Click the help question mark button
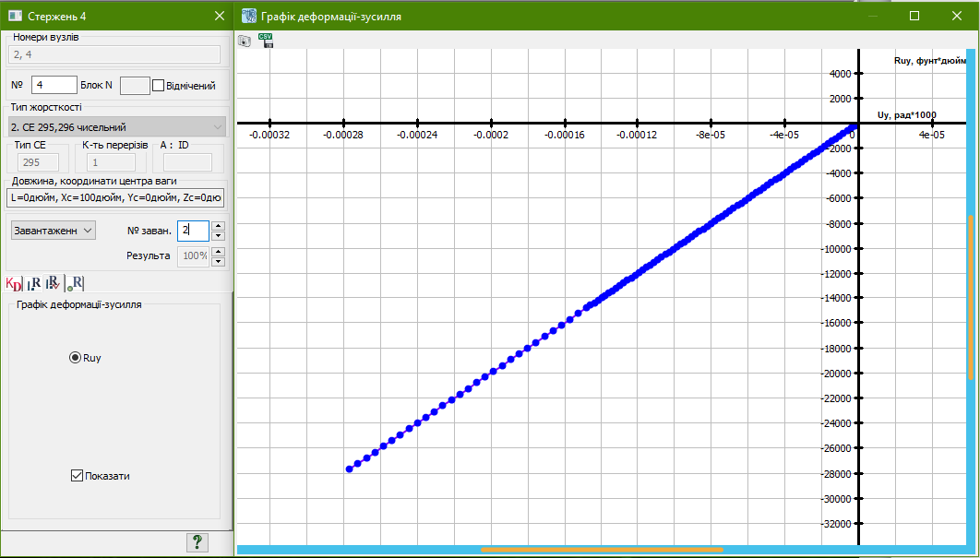This screenshot has width=980, height=558. pyautogui.click(x=197, y=542)
